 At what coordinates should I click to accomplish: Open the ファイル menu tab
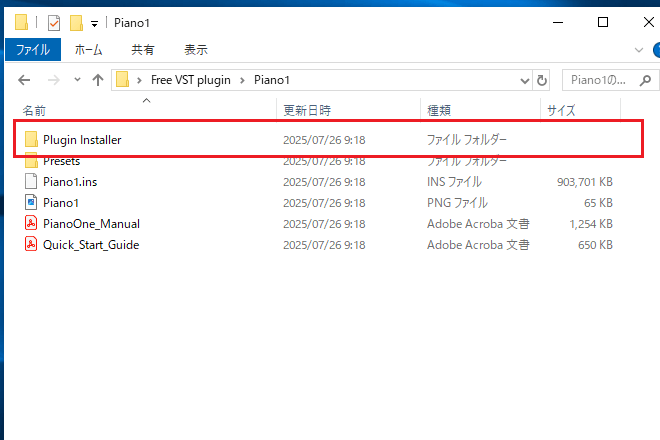33,50
